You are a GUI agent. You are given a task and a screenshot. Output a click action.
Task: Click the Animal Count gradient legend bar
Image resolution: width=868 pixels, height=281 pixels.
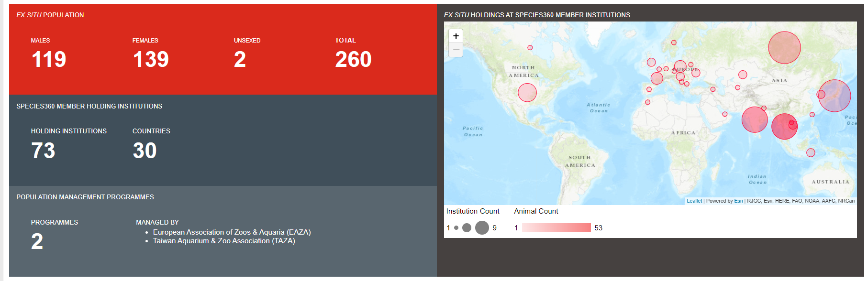(556, 228)
